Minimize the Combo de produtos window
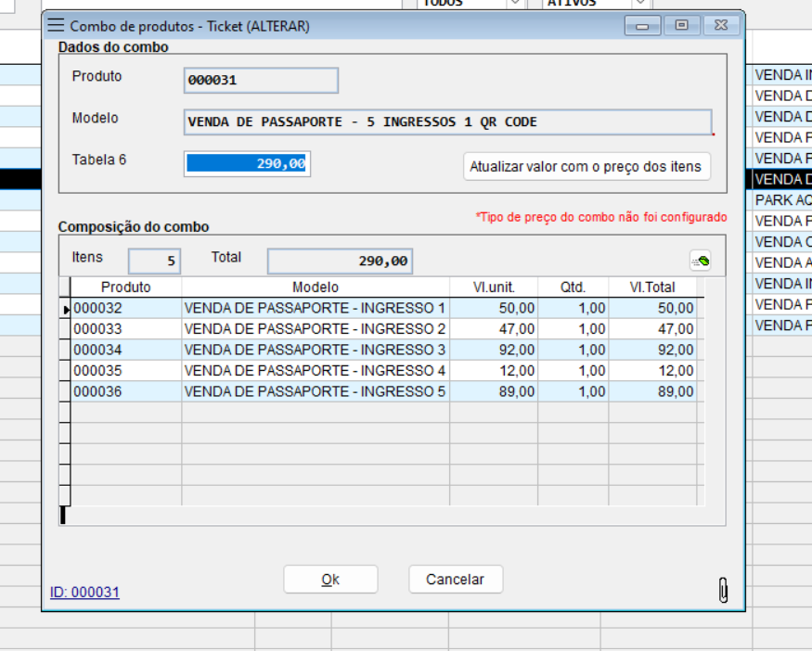812x651 pixels. point(642,26)
